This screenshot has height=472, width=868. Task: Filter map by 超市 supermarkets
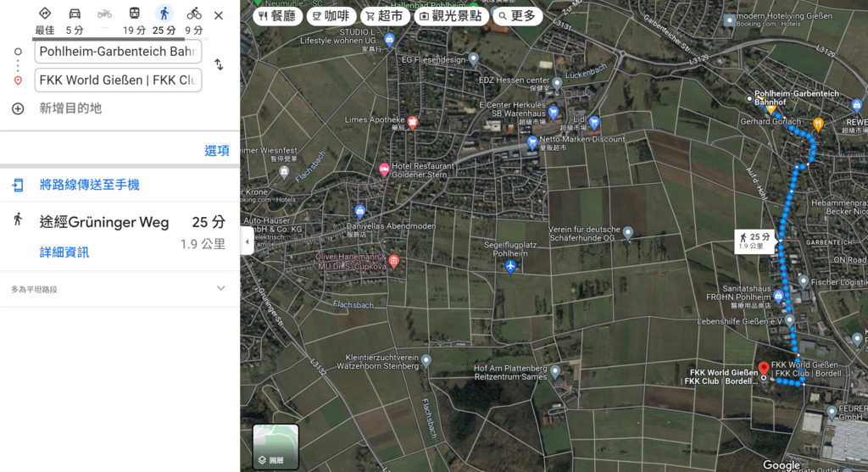(384, 16)
